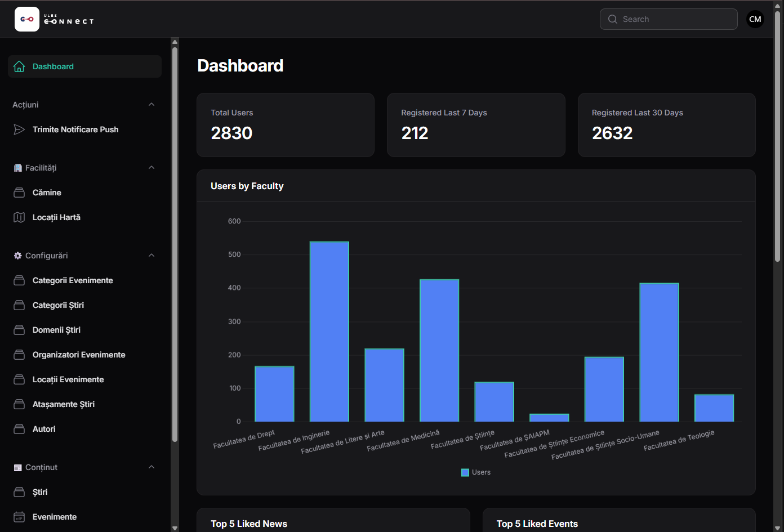Click the Registered Last 7 Days value 212

point(415,133)
